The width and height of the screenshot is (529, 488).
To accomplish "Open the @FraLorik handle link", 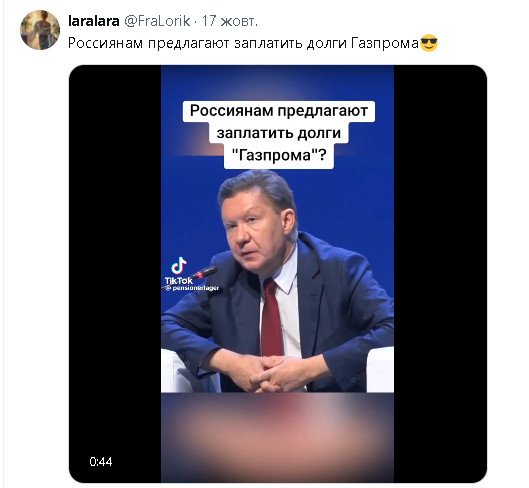I will (157, 21).
